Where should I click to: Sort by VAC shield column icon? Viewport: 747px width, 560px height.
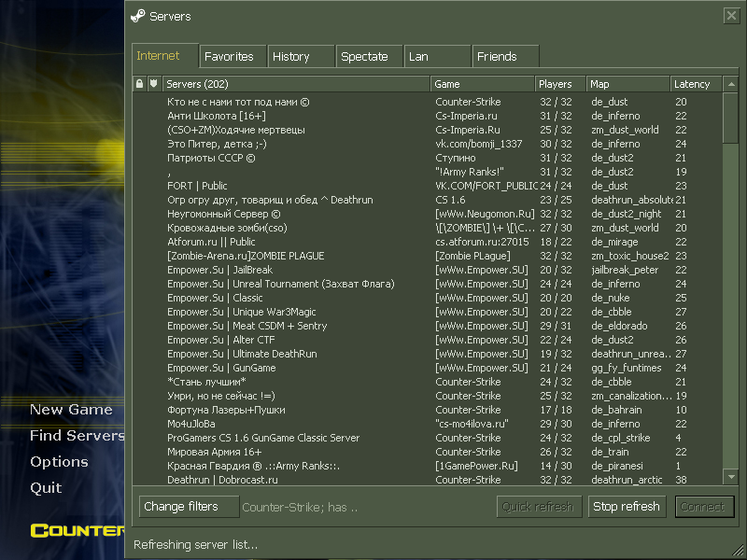click(x=153, y=84)
